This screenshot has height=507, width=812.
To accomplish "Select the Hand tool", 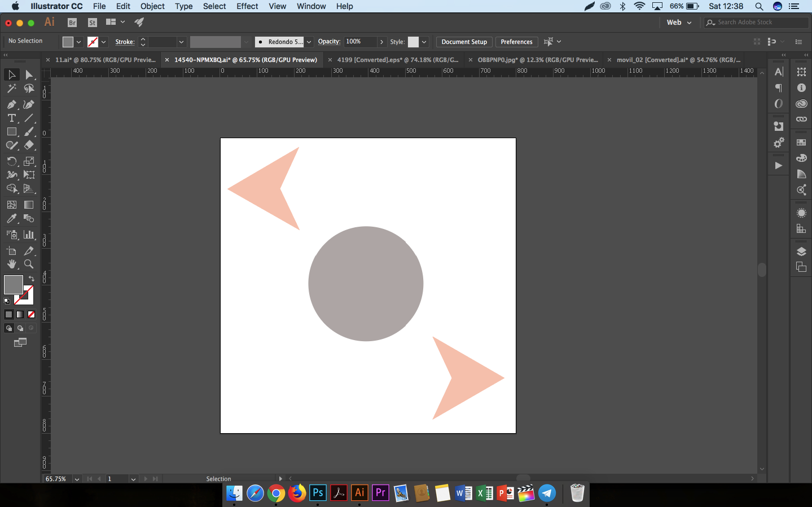I will click(x=11, y=264).
